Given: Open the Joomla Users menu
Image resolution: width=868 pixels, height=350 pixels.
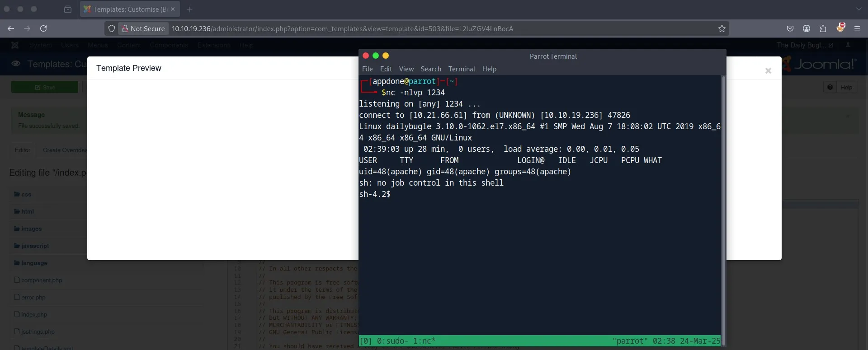Looking at the screenshot, I should [x=70, y=45].
